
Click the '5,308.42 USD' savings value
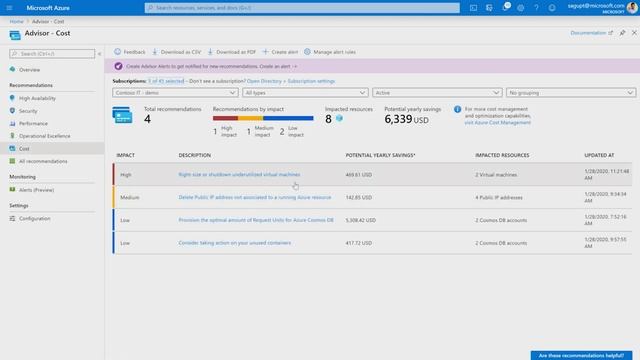(x=360, y=220)
